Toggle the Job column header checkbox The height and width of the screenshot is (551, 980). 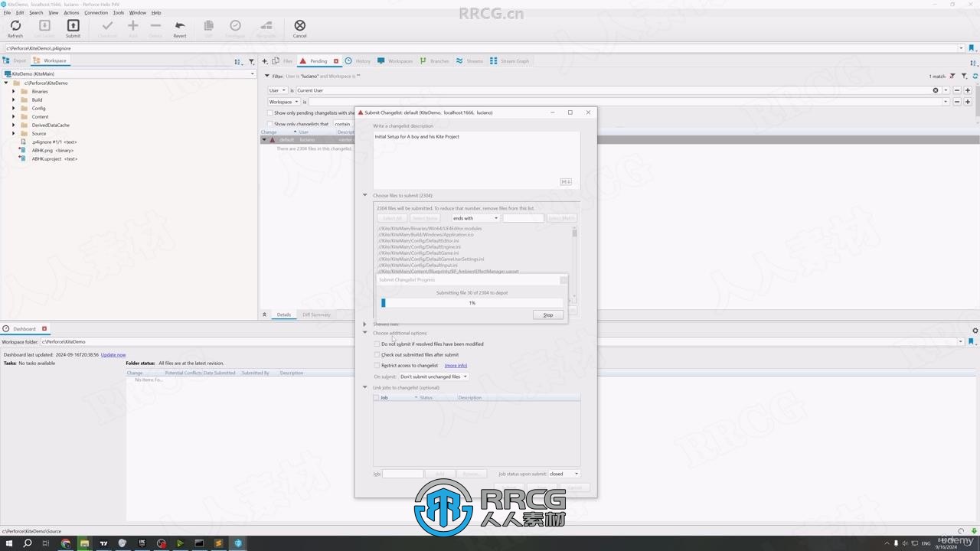pyautogui.click(x=376, y=398)
